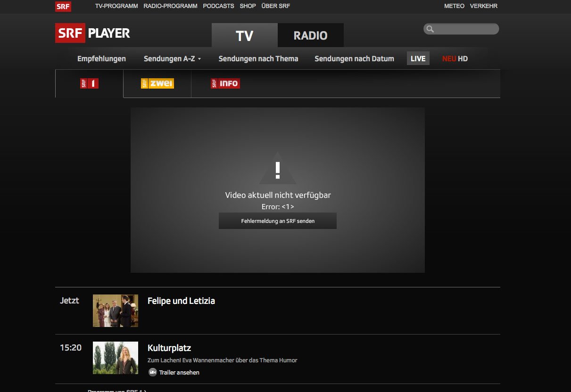
Task: Open ÜBER SRF link
Action: click(276, 6)
